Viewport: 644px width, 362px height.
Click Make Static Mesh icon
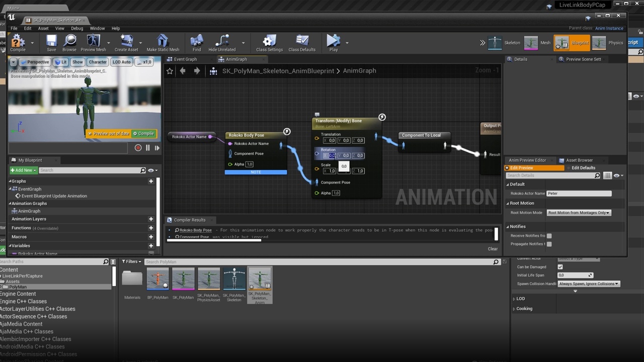point(163,41)
